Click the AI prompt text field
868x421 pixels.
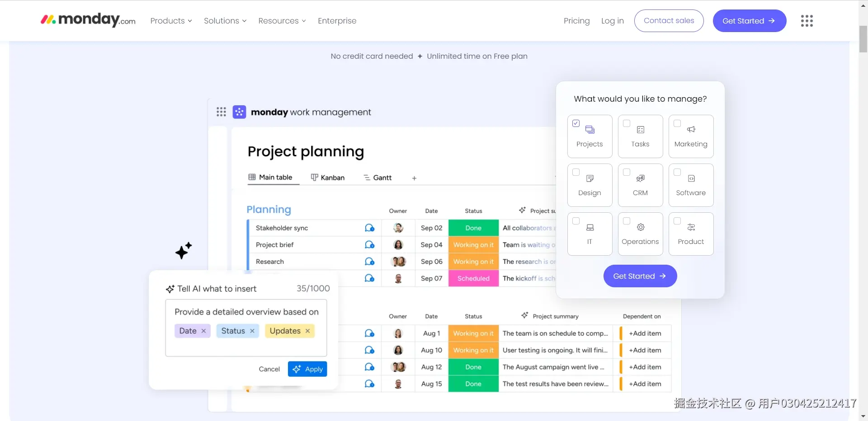click(x=246, y=328)
